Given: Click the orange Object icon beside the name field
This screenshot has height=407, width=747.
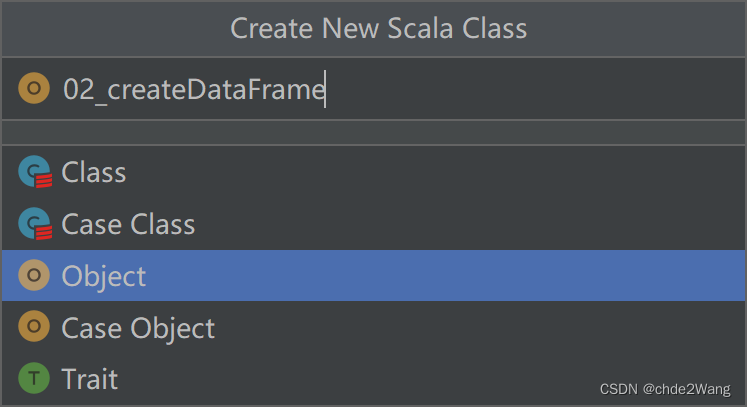Looking at the screenshot, I should point(34,88).
